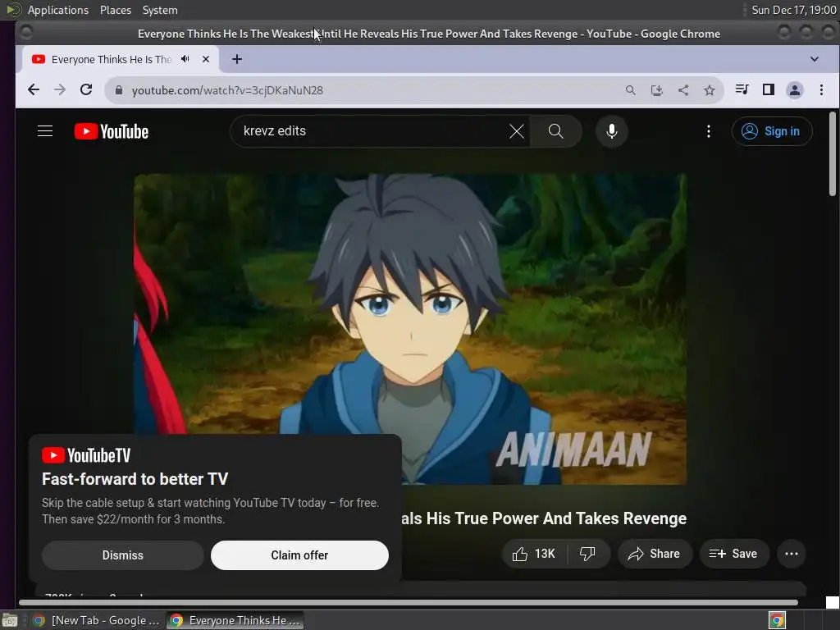Viewport: 840px width, 630px height.
Task: Open a new tab with plus button
Action: pos(237,59)
